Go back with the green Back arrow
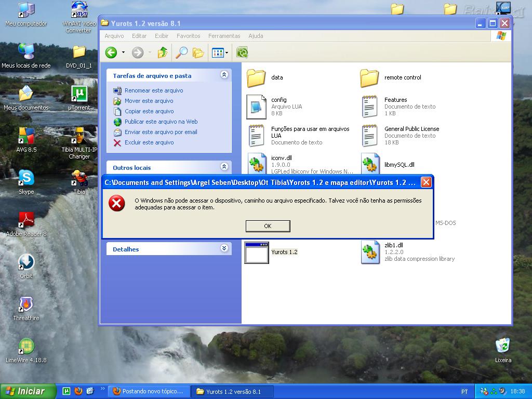 [111, 52]
